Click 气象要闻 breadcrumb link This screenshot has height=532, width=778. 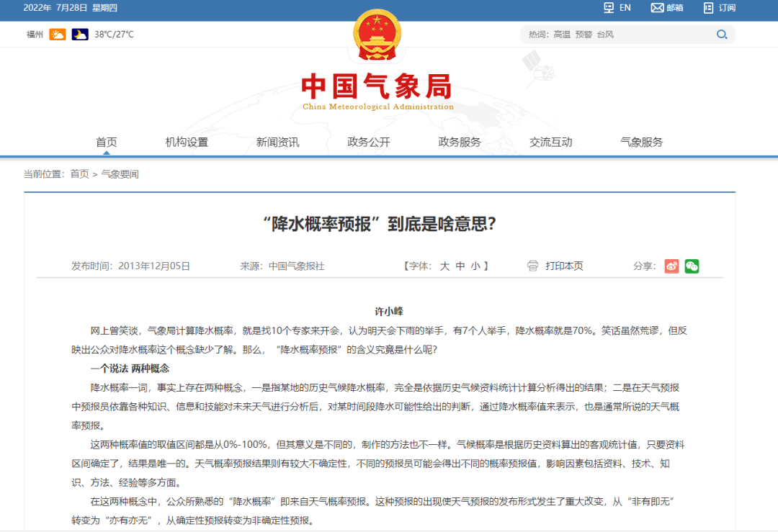click(x=120, y=174)
